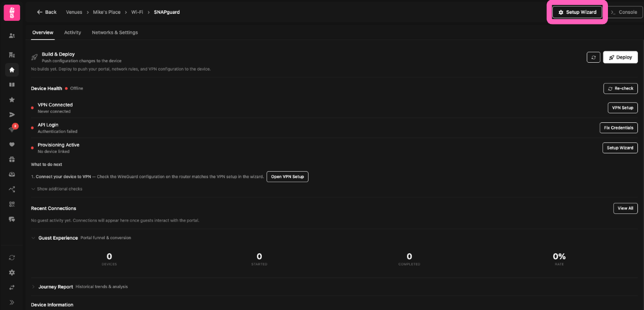The height and width of the screenshot is (310, 644).
Task: Expand the Journey Report section
Action: point(33,287)
